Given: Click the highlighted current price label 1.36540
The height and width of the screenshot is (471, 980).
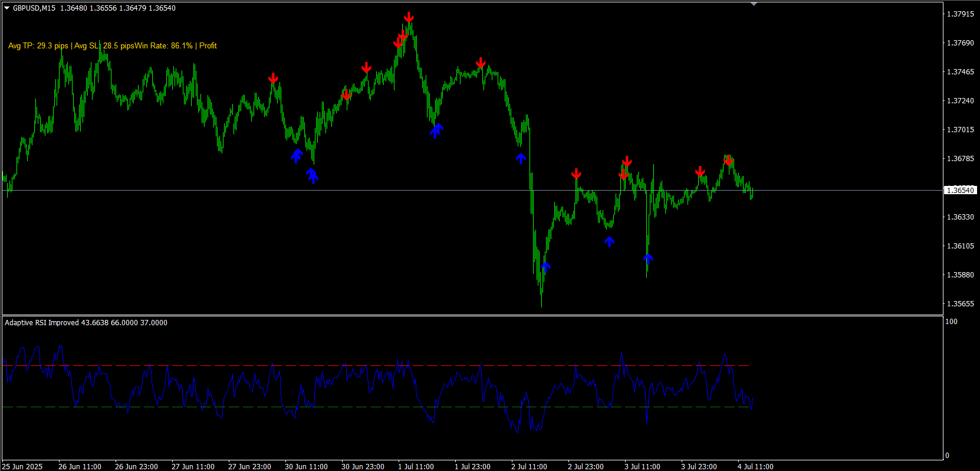Looking at the screenshot, I should 961,190.
